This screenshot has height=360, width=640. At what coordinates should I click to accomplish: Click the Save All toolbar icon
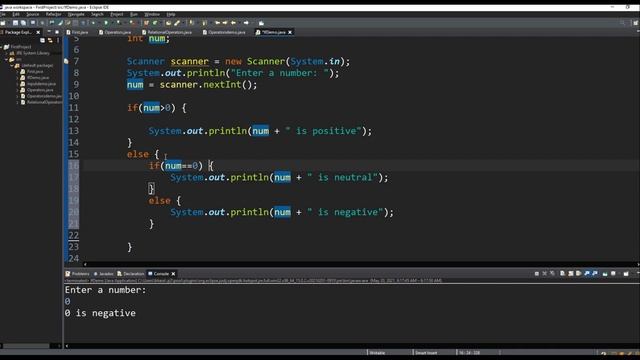tap(23, 22)
